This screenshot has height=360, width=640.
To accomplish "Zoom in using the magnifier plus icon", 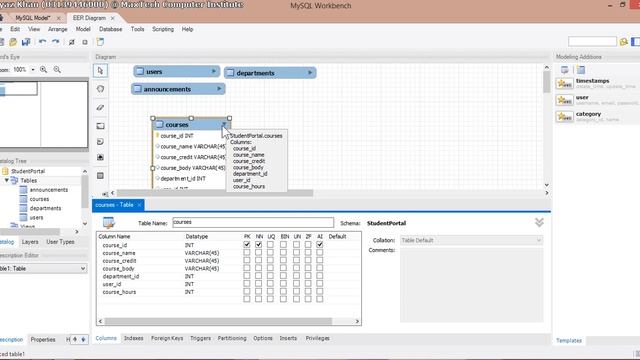I will 44,70.
